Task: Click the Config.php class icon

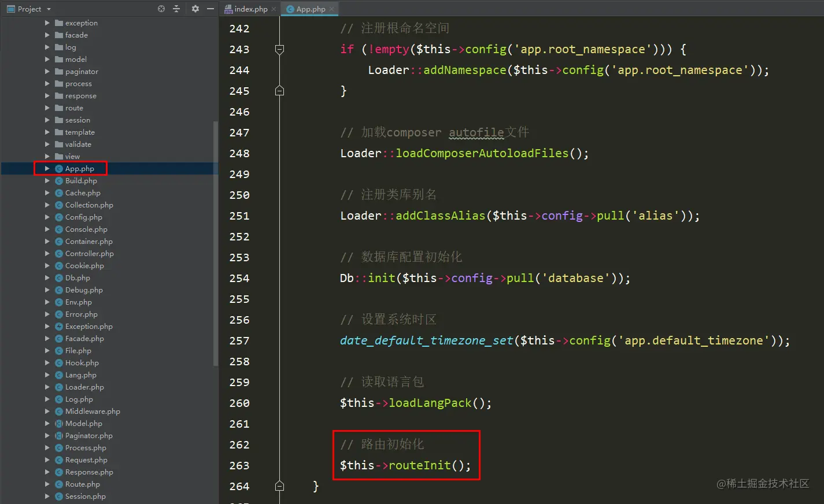Action: pos(59,217)
